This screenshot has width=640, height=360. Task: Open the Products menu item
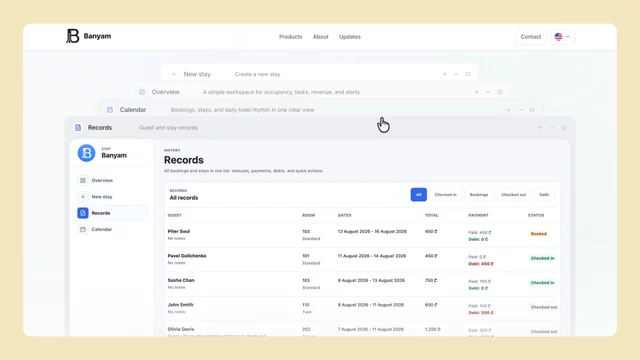[290, 36]
